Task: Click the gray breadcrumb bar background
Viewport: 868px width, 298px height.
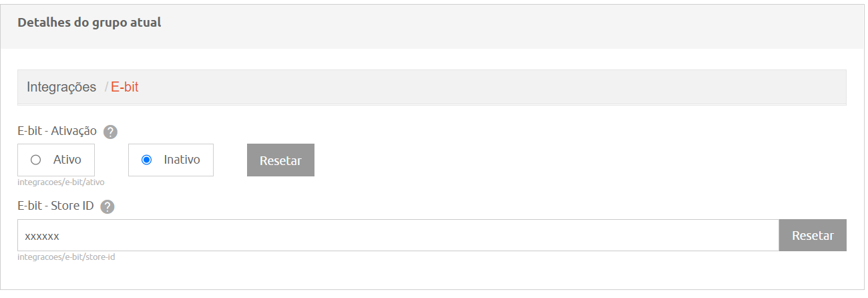Action: (x=494, y=87)
